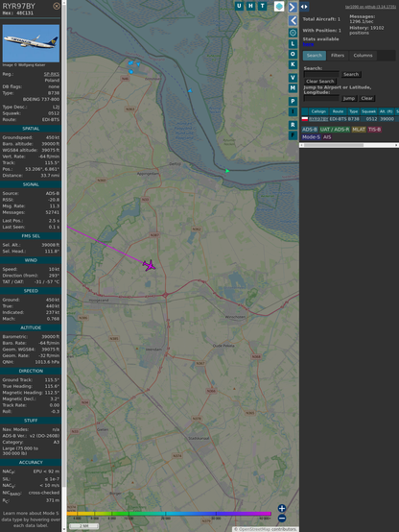Close the RYR97BY aircraft info panel
399x532 pixels.
coord(57,6)
